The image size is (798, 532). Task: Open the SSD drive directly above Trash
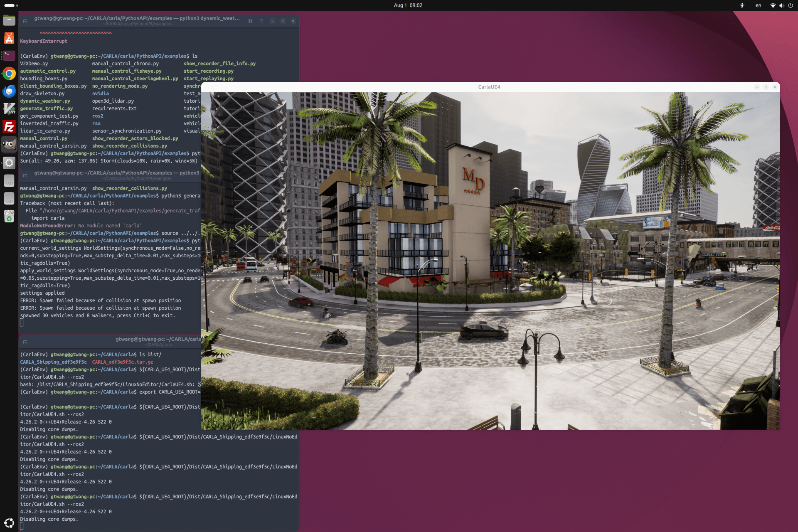(9, 198)
